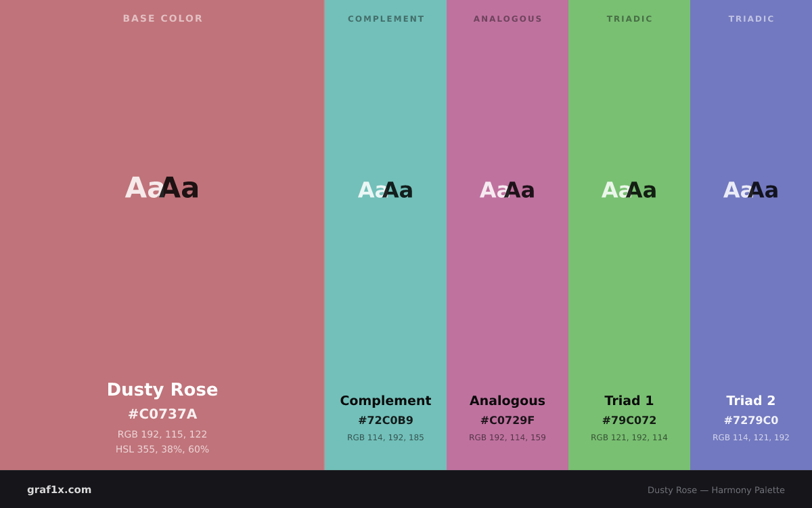Click the HSL 355, 38%, 60% value
The height and width of the screenshot is (508, 812).
tap(162, 449)
